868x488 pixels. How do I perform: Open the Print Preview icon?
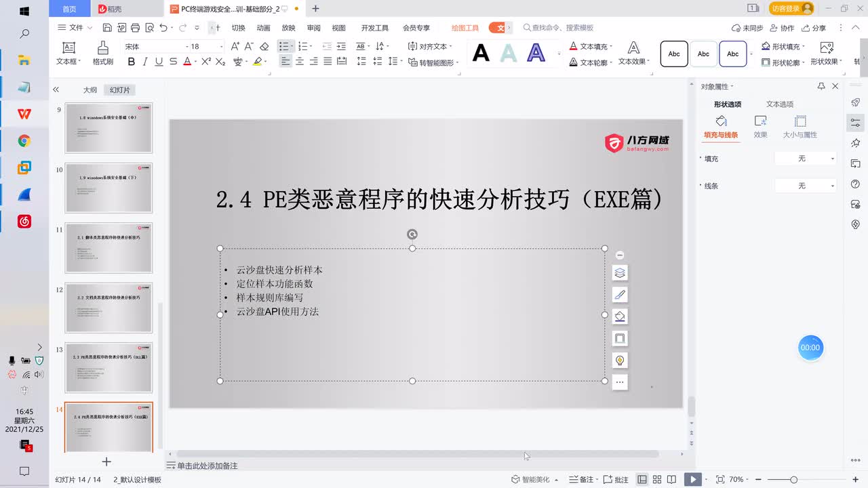click(x=149, y=28)
